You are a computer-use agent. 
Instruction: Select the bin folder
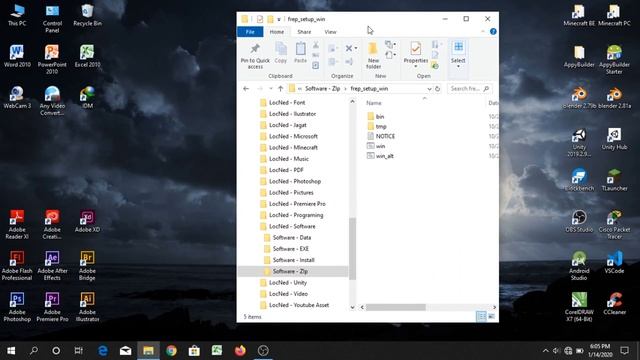[x=376, y=116]
